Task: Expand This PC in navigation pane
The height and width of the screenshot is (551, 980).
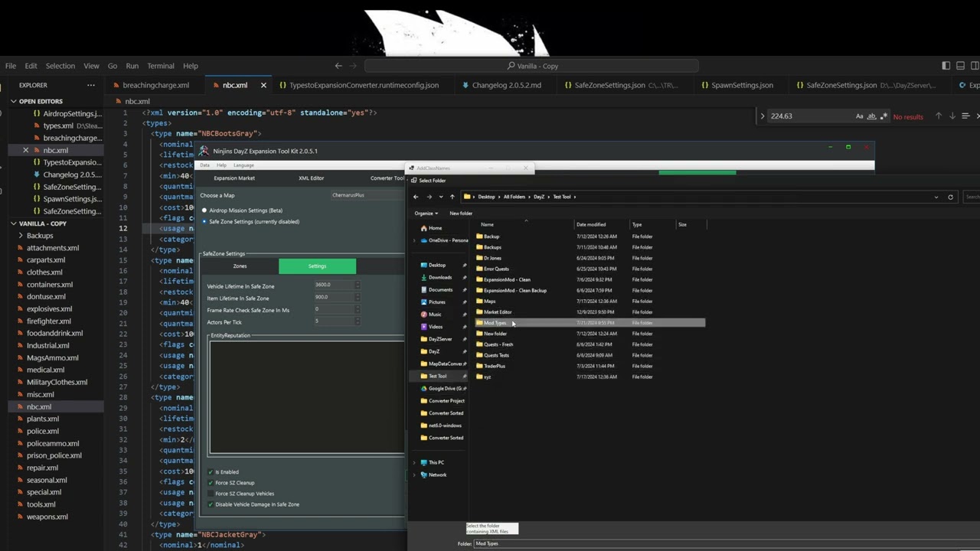Action: click(414, 462)
